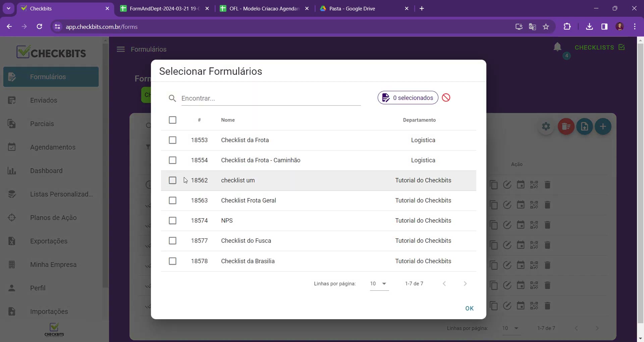644x342 pixels.
Task: Sort by Nome column header
Action: pyautogui.click(x=228, y=120)
